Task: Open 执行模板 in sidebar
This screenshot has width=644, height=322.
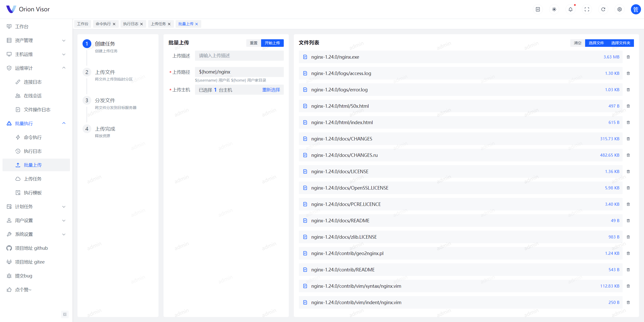Action: tap(33, 193)
